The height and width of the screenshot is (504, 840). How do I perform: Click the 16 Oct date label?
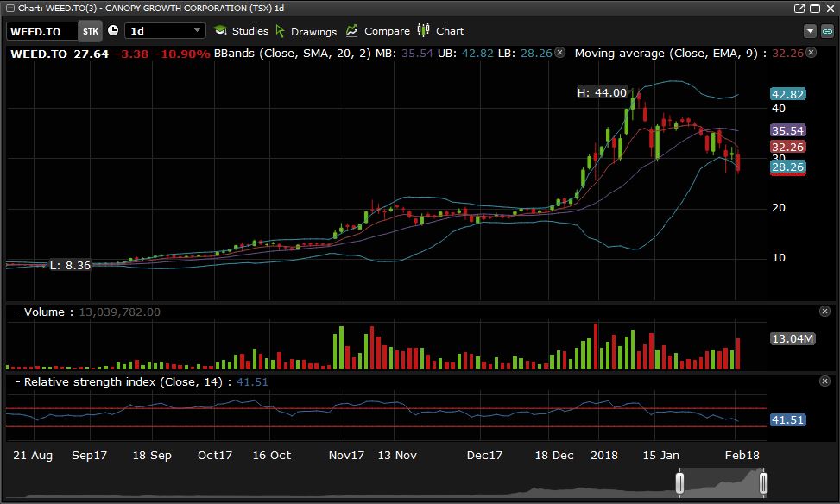click(x=272, y=456)
